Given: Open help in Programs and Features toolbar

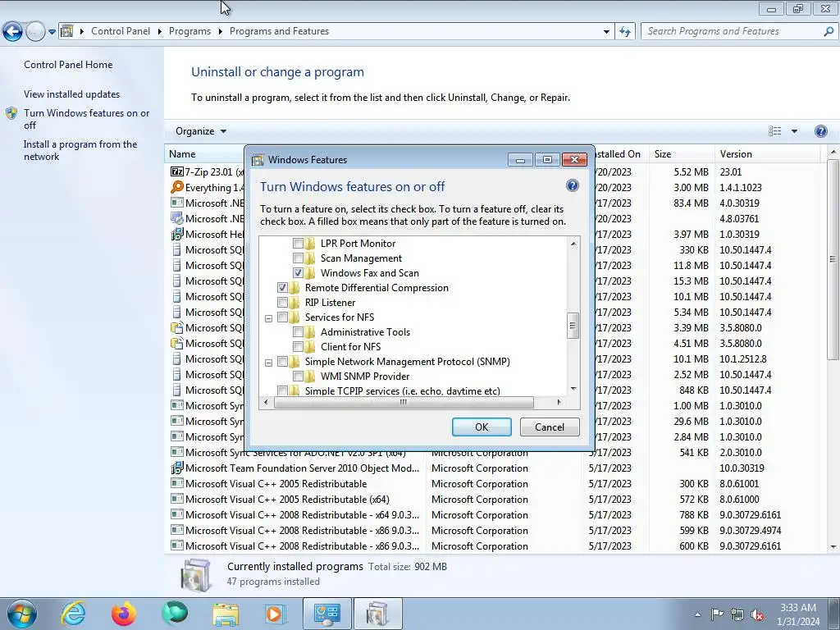Looking at the screenshot, I should 820,131.
